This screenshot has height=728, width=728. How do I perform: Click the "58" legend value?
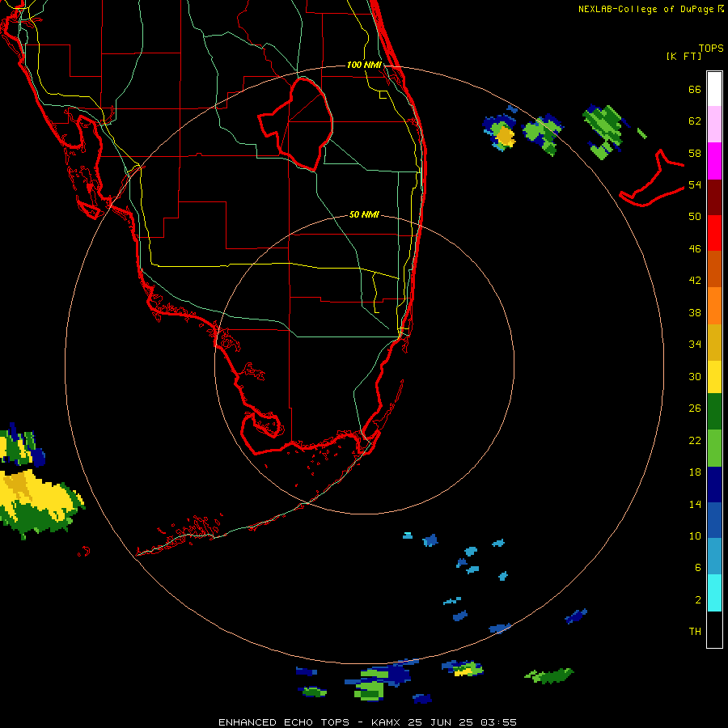(695, 153)
